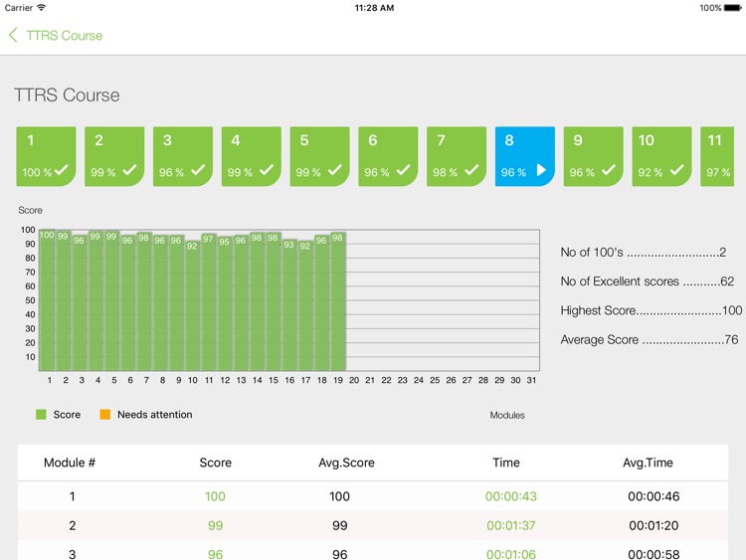Screen dimensions: 746x560
Task: Select the Module 2 table row
Action: [373, 525]
